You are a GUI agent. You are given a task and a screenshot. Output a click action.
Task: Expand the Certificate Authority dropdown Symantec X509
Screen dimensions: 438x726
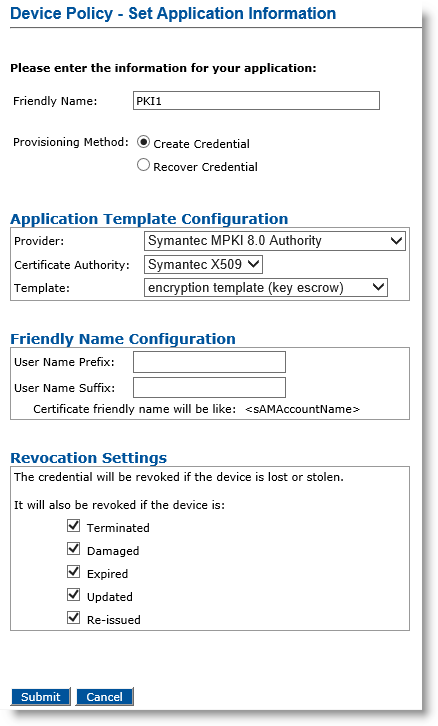(203, 264)
